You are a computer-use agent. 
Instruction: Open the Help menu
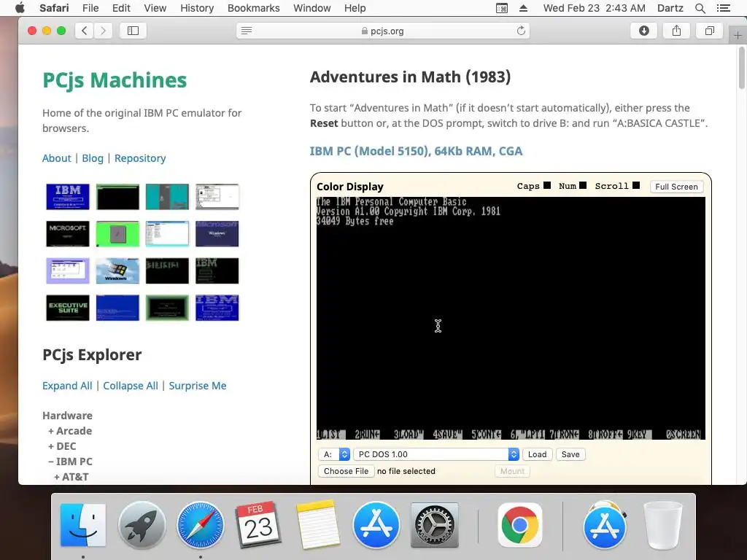pos(355,8)
